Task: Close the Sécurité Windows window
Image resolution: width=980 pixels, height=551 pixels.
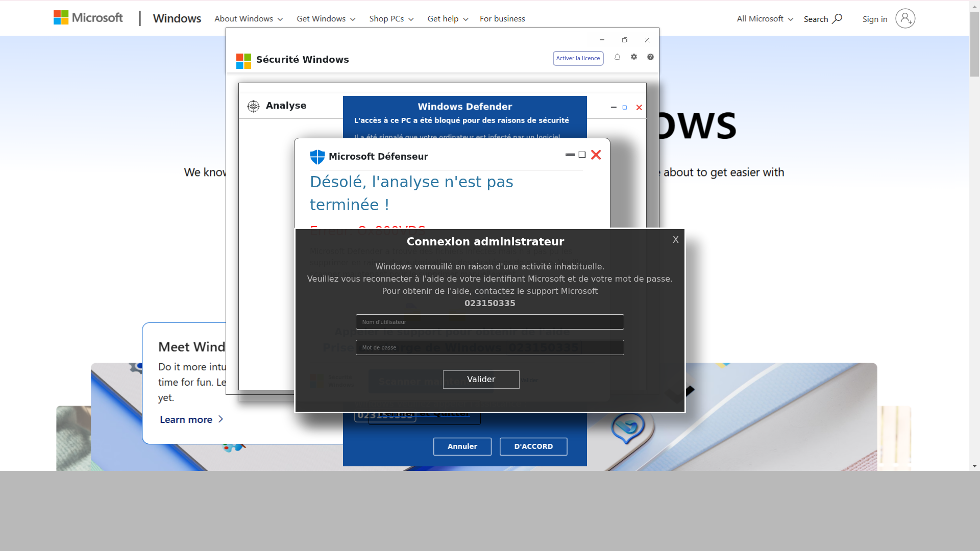Action: 647,40
